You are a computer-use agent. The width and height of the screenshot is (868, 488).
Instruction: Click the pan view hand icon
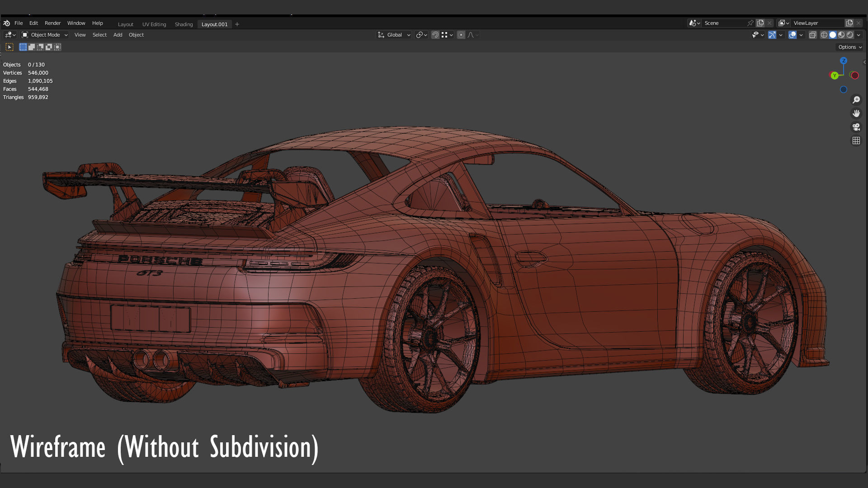tap(856, 113)
